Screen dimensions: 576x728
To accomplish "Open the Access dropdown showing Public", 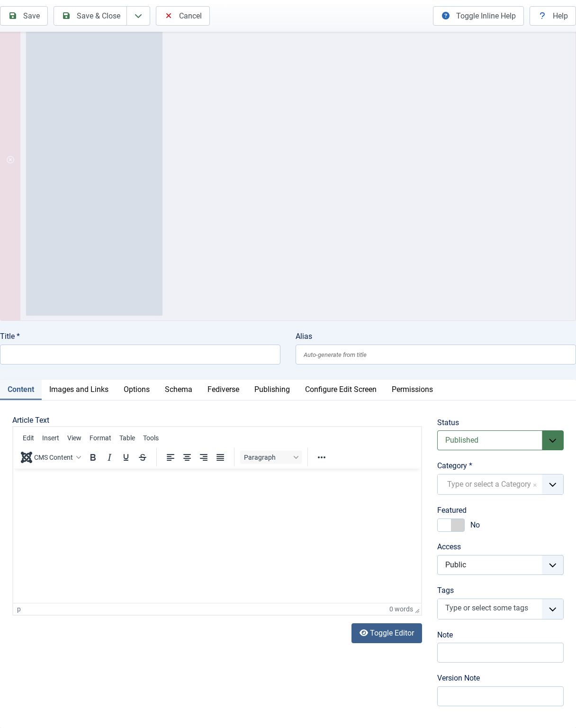I will (552, 565).
